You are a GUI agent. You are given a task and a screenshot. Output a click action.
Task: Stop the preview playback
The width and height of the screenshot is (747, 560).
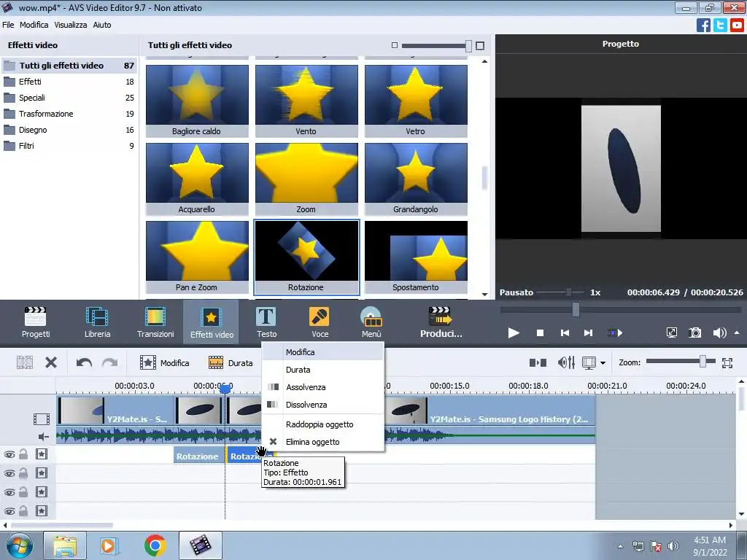pos(540,332)
